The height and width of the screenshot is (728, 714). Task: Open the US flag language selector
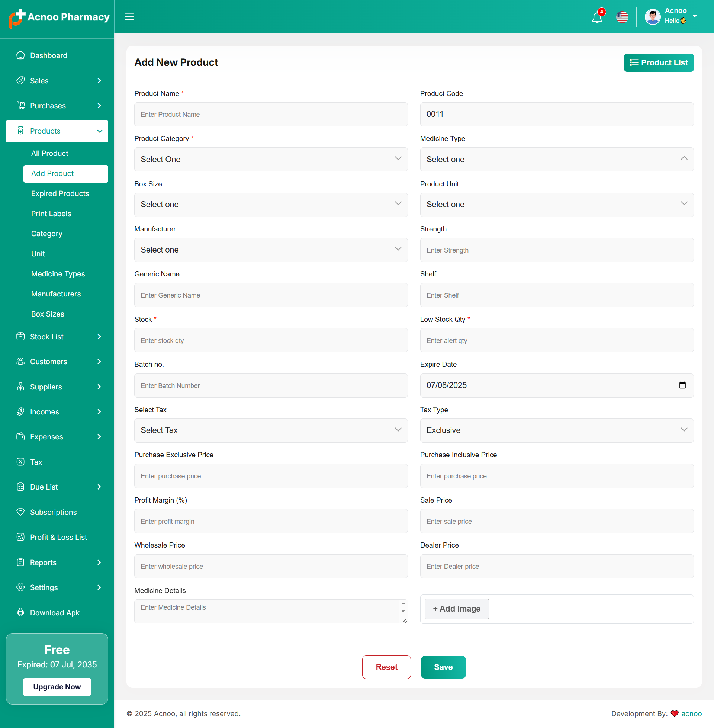point(622,17)
